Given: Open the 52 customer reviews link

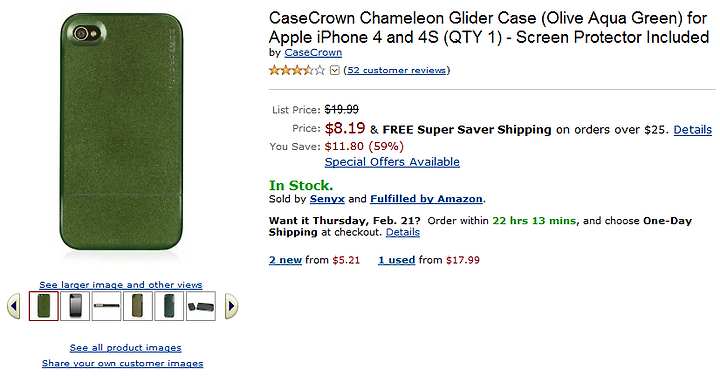Looking at the screenshot, I should pyautogui.click(x=397, y=70).
